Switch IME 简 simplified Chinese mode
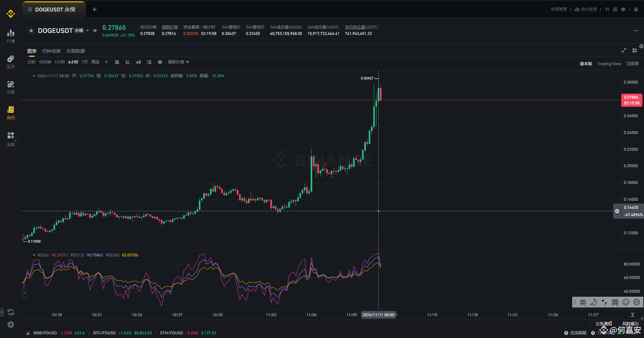 (615, 302)
